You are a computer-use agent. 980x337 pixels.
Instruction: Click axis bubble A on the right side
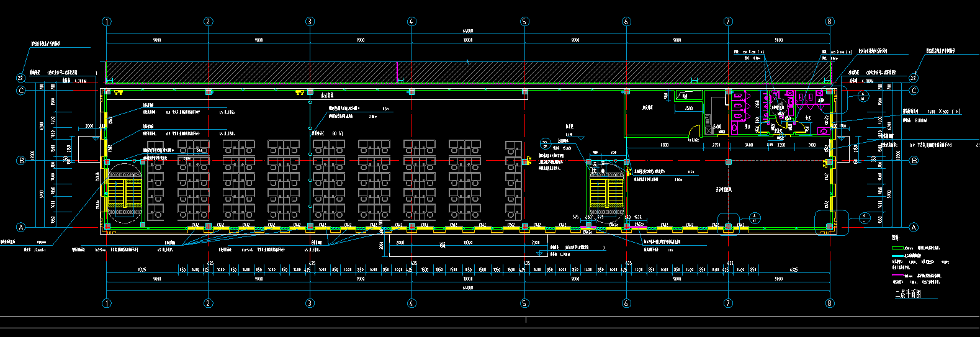click(x=914, y=227)
